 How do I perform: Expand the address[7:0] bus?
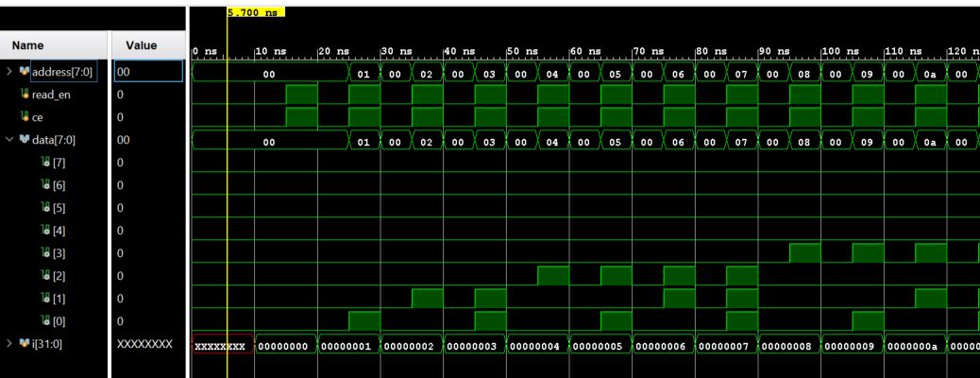point(8,71)
